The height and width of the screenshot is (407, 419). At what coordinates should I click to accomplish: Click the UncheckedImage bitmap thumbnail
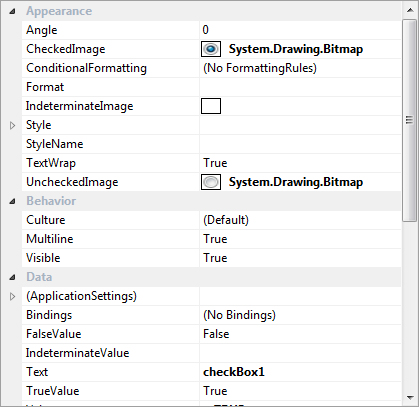click(x=211, y=182)
